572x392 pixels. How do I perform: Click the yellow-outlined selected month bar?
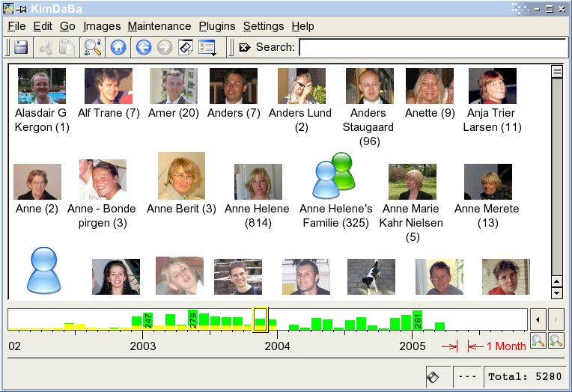click(260, 319)
